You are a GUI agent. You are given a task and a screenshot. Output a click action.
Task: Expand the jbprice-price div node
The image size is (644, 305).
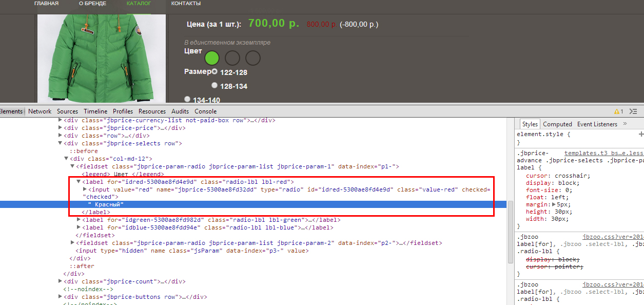pyautogui.click(x=61, y=128)
